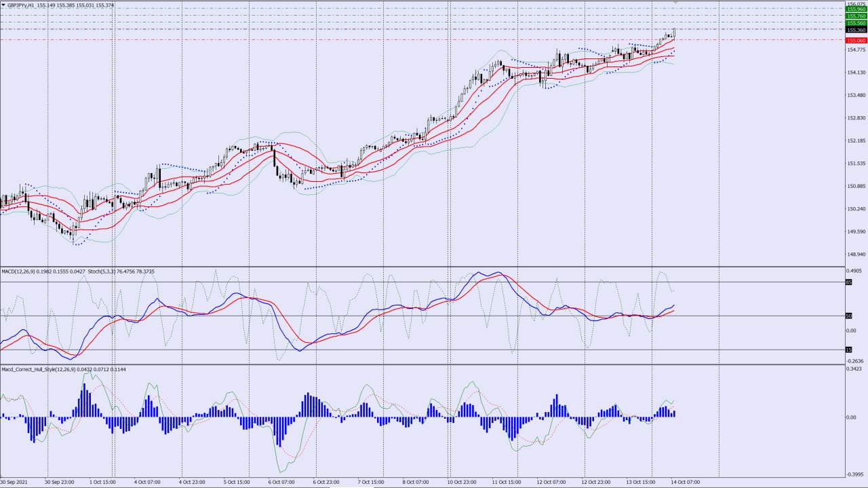Click the 150.885 price scale value

point(856,186)
